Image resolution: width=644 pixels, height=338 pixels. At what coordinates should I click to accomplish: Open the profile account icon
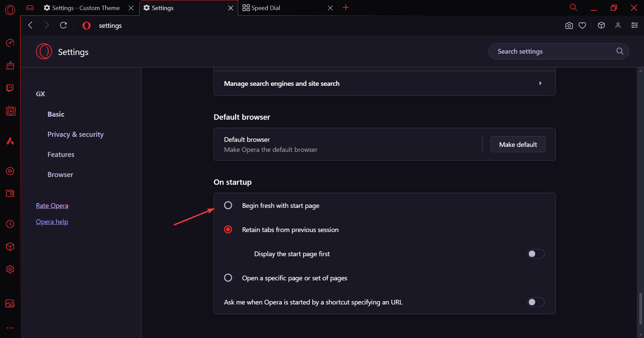618,25
